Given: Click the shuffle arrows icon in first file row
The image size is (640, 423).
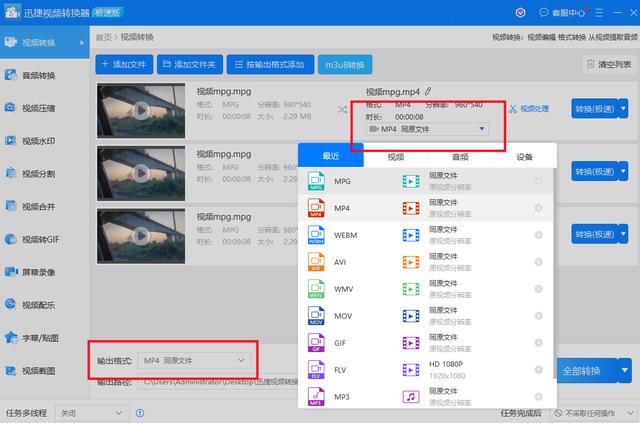Looking at the screenshot, I should pos(342,109).
